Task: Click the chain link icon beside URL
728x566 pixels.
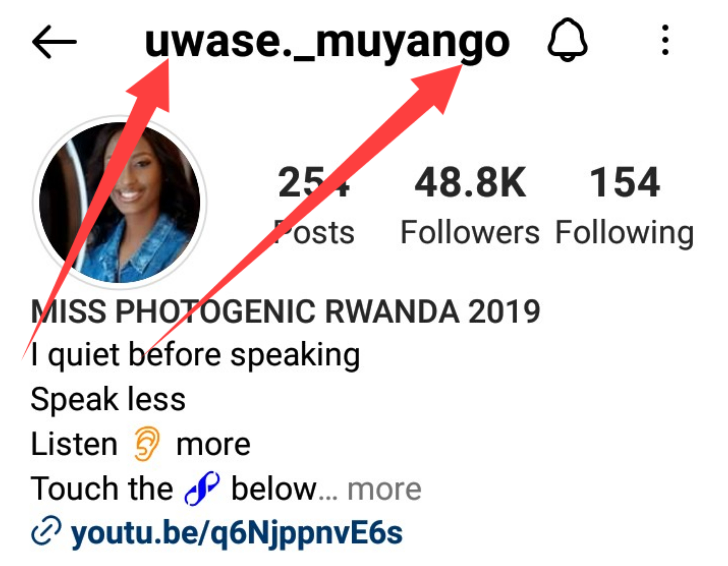Action: click(x=46, y=531)
